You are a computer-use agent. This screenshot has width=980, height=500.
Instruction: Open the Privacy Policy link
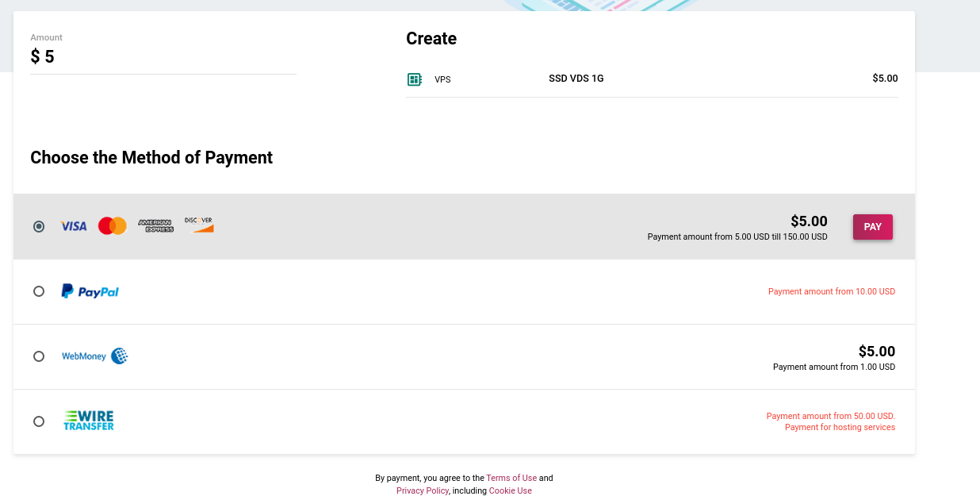point(423,490)
